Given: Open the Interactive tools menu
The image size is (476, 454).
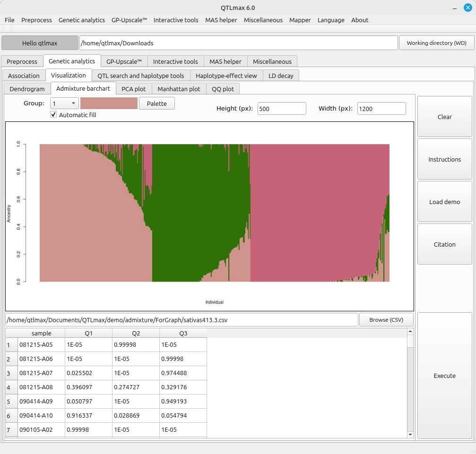Looking at the screenshot, I should (176, 20).
